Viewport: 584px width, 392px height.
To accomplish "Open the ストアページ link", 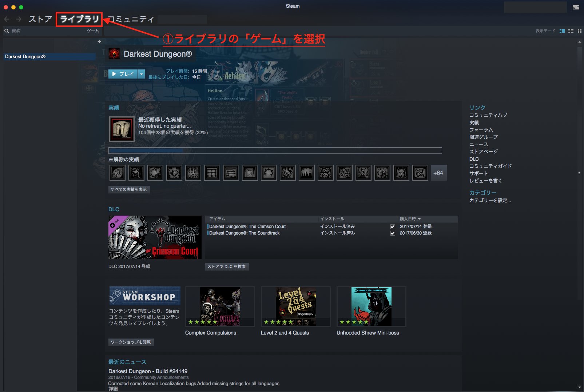I will point(484,152).
